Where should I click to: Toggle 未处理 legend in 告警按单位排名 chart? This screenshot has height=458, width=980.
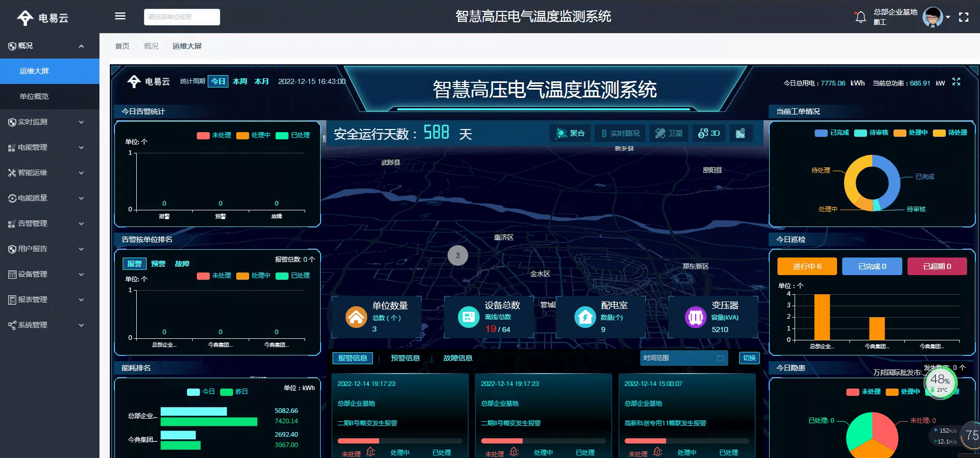(x=214, y=276)
